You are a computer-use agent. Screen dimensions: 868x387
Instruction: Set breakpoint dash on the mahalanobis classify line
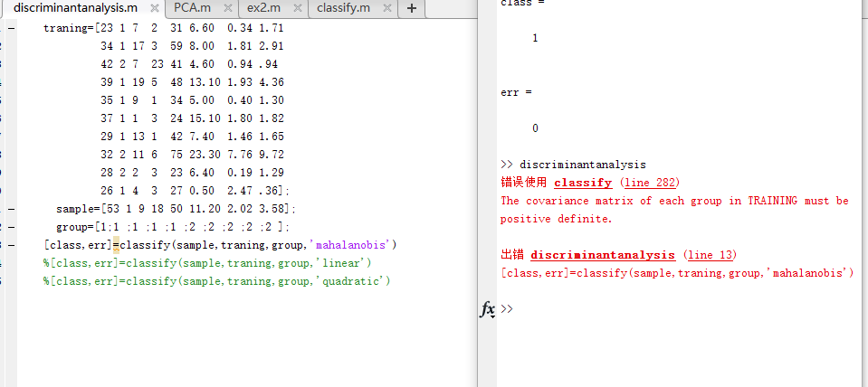click(11, 245)
